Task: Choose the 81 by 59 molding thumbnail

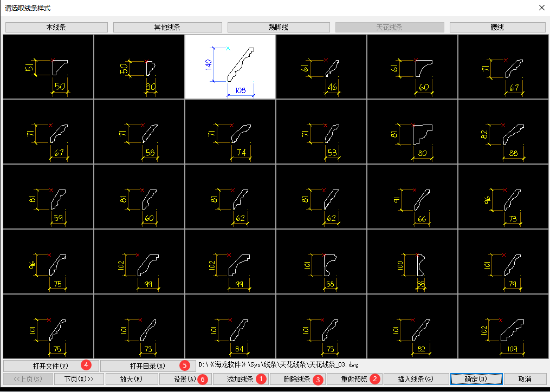Action: pos(48,197)
